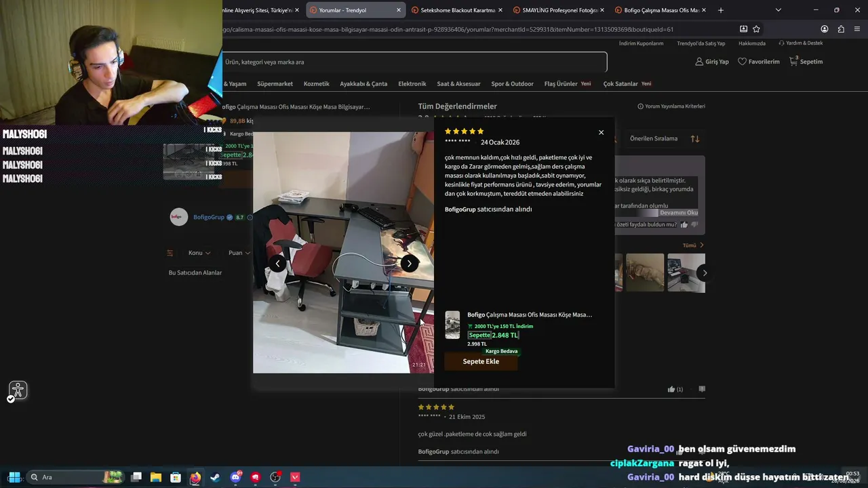Open the Elektronik category
The height and width of the screenshot is (488, 868).
(x=412, y=84)
